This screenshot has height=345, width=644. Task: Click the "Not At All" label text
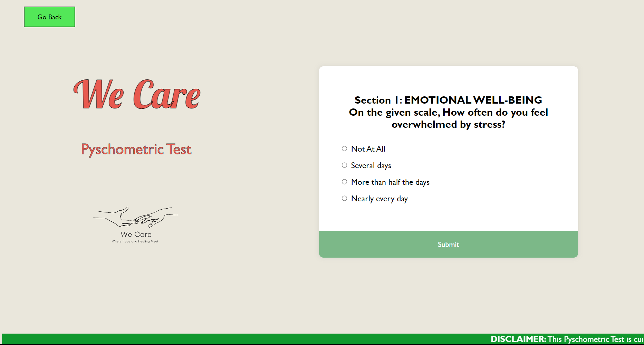point(368,148)
